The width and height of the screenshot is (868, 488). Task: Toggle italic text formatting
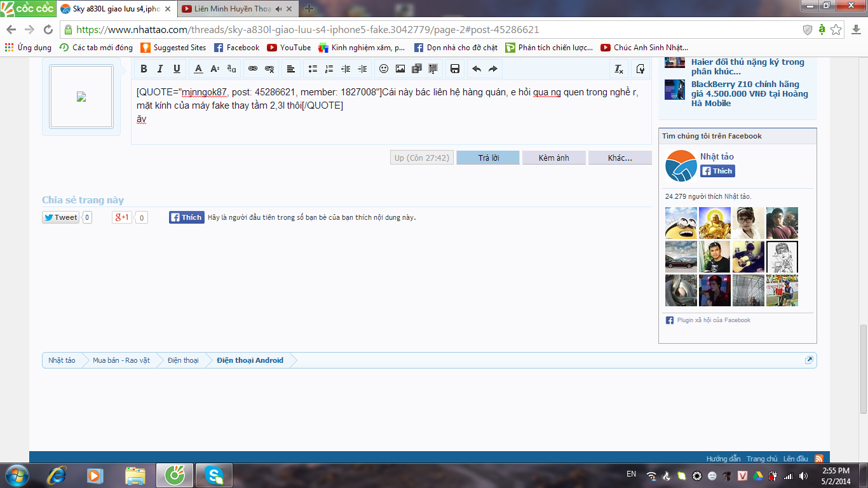pos(160,69)
